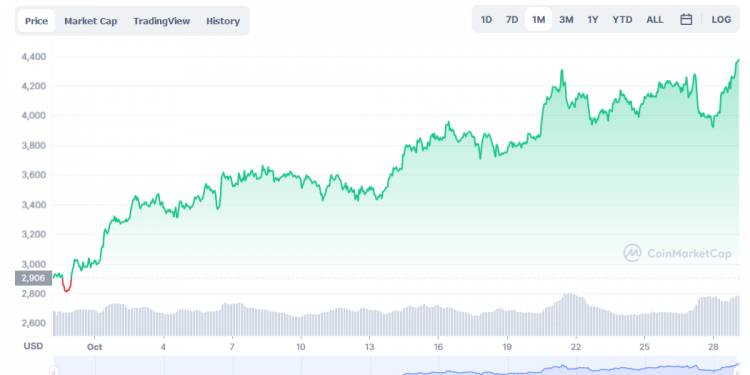The image size is (750, 375).
Task: Click the Oct x-axis date label
Action: tap(95, 347)
